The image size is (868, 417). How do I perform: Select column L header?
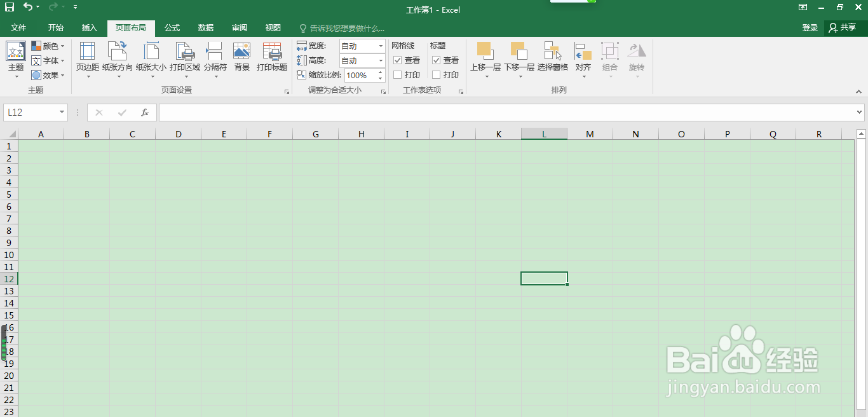click(x=544, y=134)
